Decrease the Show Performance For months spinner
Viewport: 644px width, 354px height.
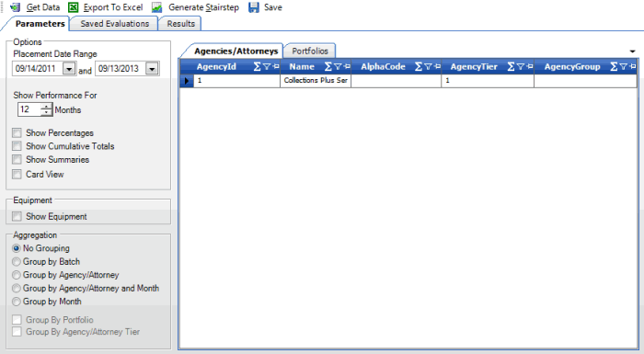point(46,112)
